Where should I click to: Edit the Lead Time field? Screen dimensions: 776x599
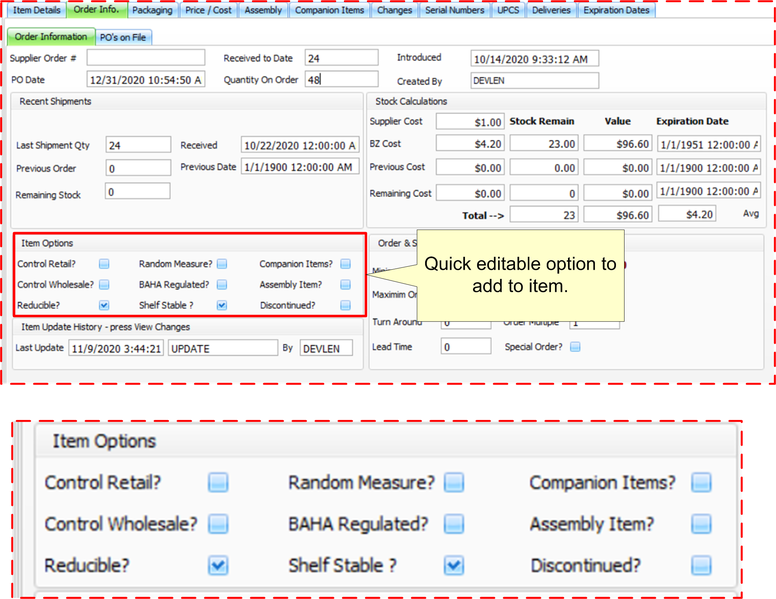466,346
